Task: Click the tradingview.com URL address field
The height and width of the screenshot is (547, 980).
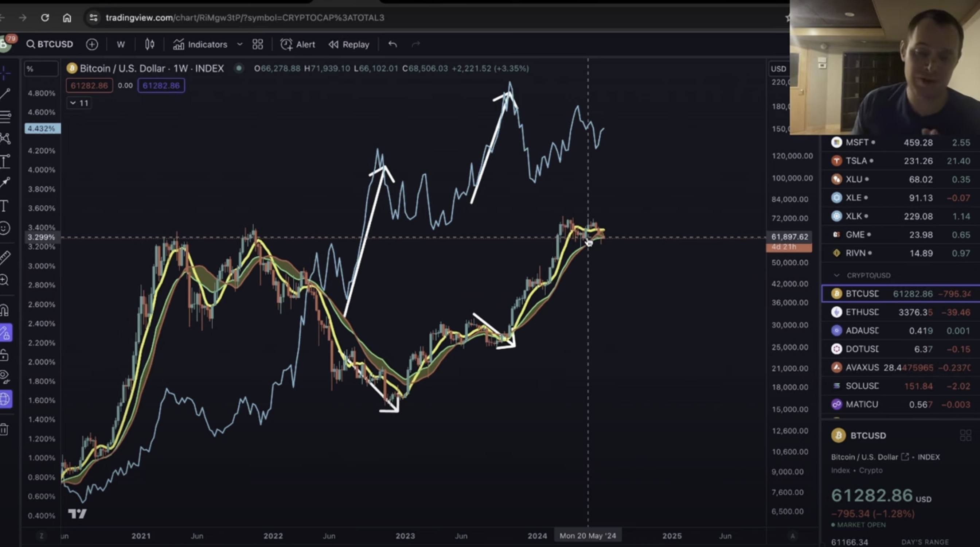Action: (x=245, y=18)
